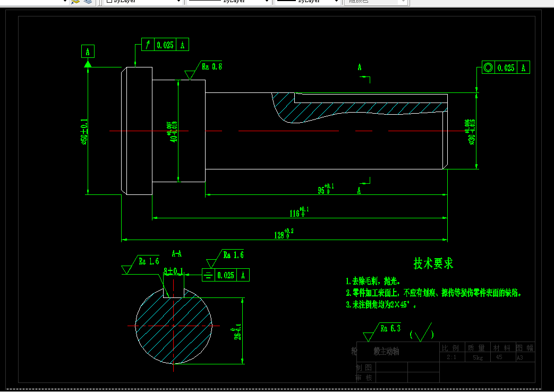
Task: Select the hatched circular A-A cross-section
Action: [x=174, y=326]
